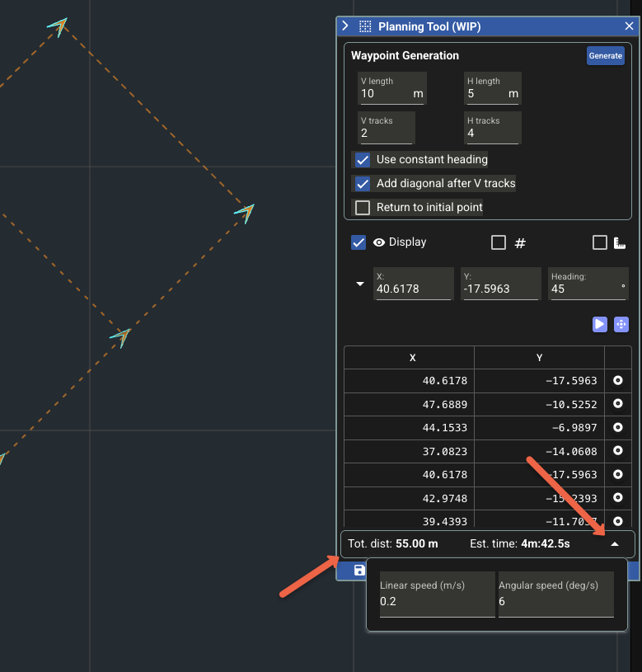Screen dimensions: 642x672
Task: Click target icon for waypoint 44.1533
Action: click(x=617, y=428)
